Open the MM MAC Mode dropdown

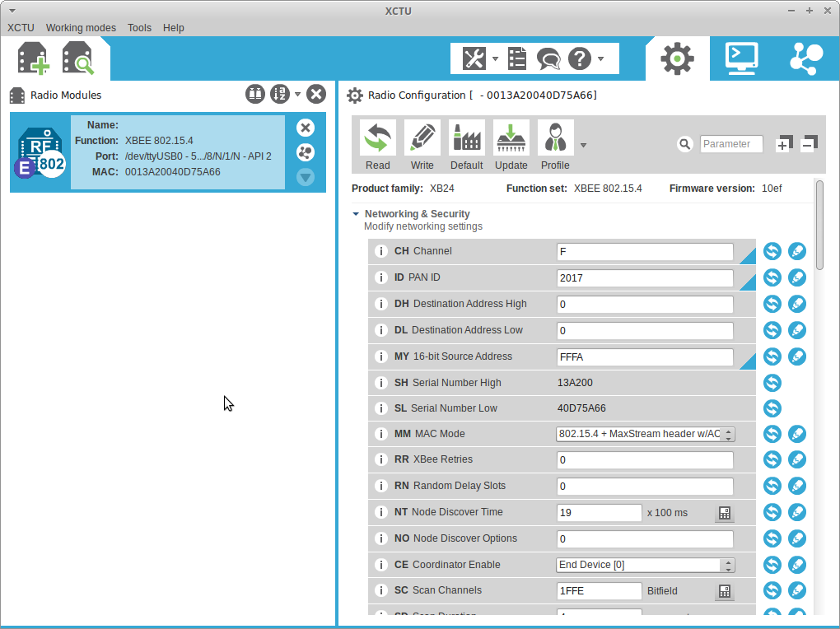(x=646, y=434)
